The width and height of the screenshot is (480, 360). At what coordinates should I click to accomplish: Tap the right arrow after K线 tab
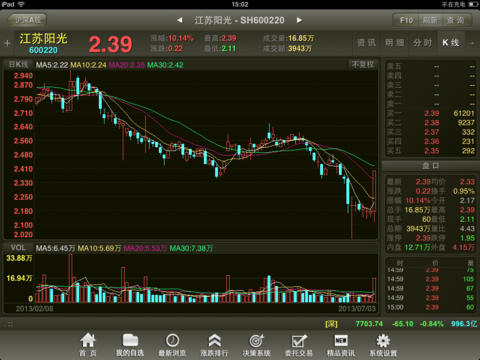pos(471,43)
